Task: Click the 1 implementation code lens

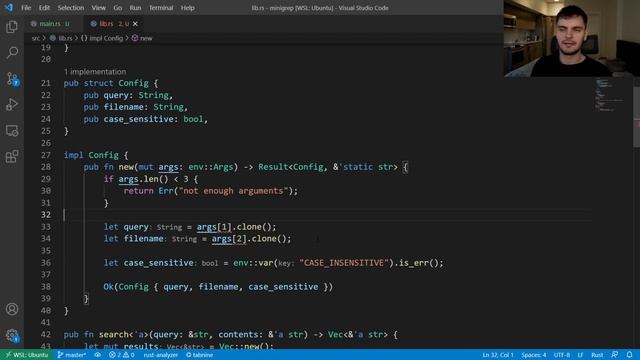Action: (95, 72)
